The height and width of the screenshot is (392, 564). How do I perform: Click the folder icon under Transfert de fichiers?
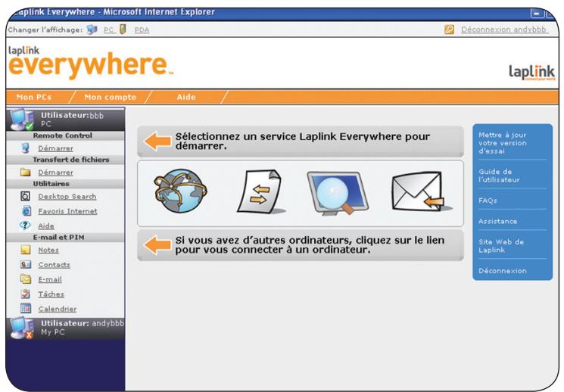click(25, 173)
